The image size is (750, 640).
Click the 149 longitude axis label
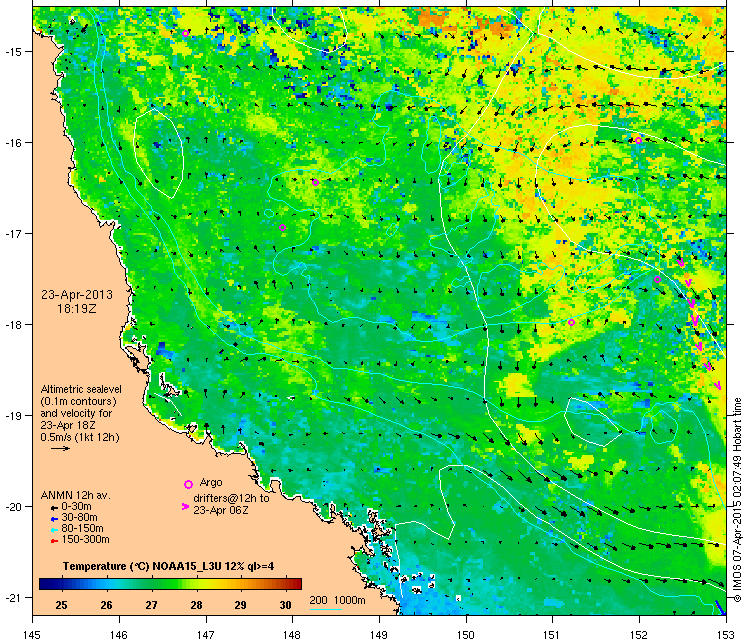pos(379,634)
